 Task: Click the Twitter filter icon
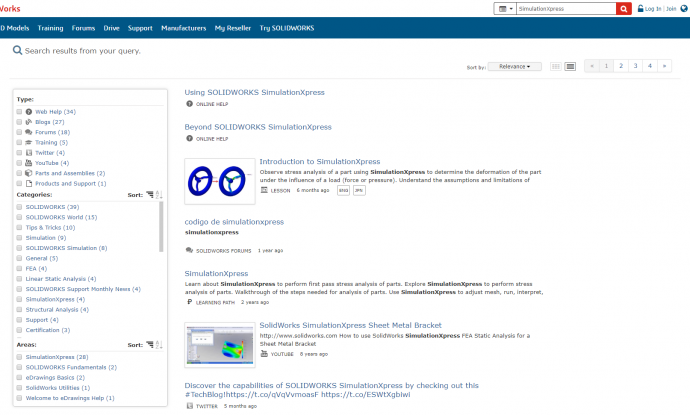click(29, 153)
